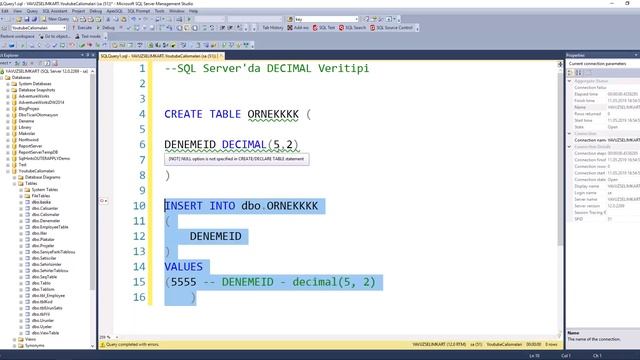Collapse the Connection Details properties section
640x360 pixels.
tap(570, 147)
